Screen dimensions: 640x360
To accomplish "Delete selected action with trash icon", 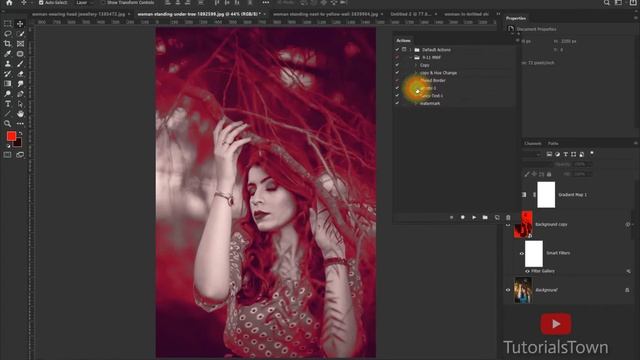I will 508,218.
